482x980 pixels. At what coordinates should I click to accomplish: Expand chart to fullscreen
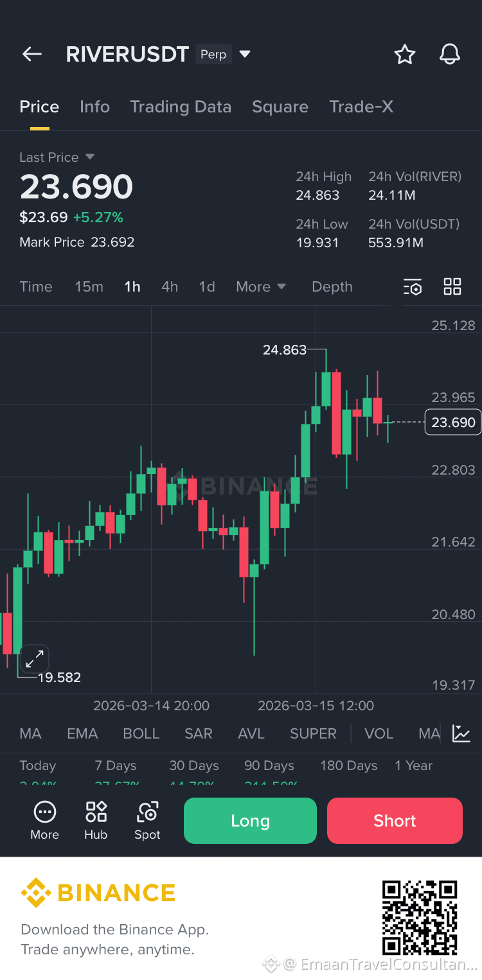(x=35, y=658)
